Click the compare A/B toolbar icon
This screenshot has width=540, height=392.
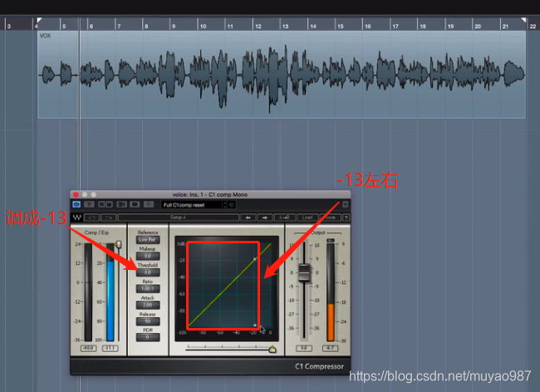click(121, 204)
